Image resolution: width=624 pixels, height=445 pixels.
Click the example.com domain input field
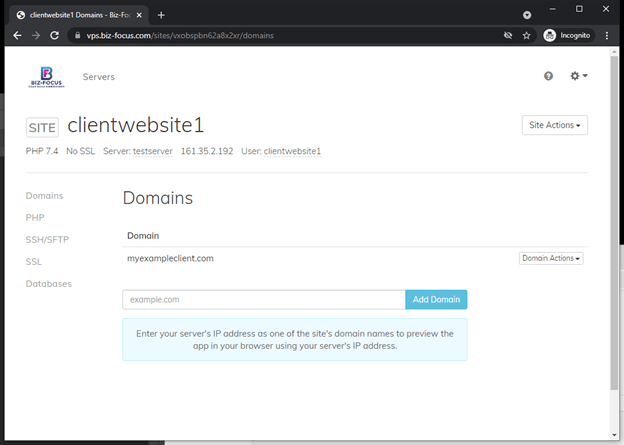click(264, 299)
